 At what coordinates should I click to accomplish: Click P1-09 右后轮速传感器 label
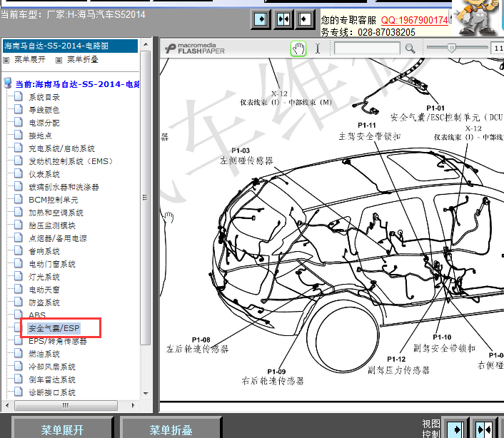[x=273, y=377]
